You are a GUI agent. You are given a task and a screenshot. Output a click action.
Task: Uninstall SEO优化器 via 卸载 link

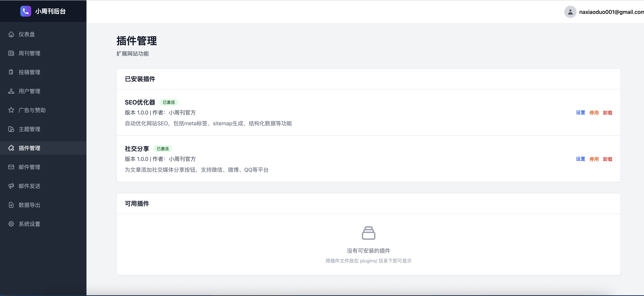pyautogui.click(x=608, y=113)
